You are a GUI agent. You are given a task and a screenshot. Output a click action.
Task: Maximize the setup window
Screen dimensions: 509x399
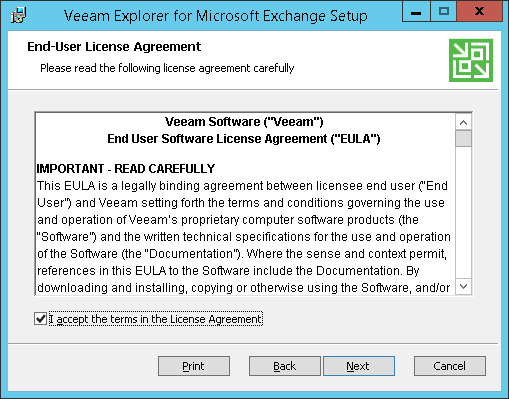tap(443, 12)
